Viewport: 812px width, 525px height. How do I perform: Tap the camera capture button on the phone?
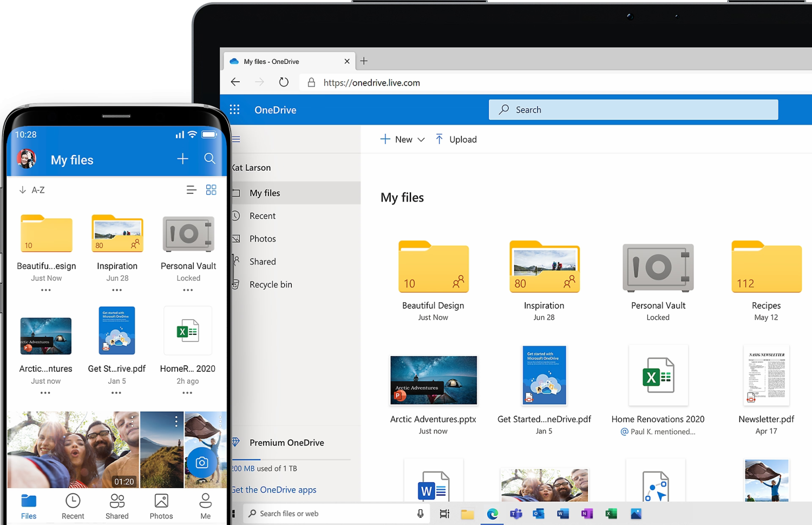click(x=202, y=462)
